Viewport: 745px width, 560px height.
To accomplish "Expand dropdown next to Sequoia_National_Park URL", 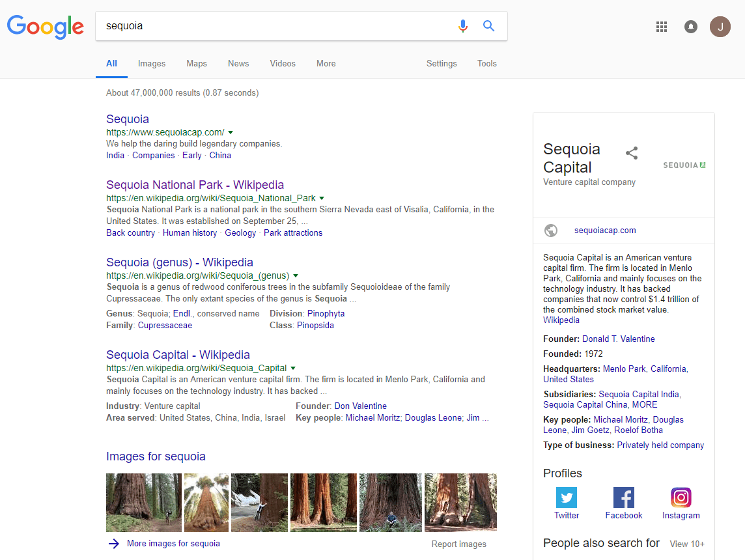I will coord(322,198).
